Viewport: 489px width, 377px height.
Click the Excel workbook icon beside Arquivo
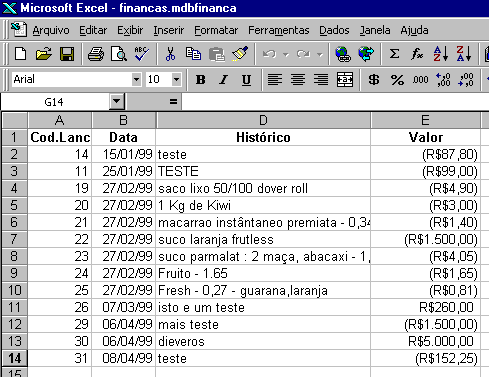click(19, 30)
